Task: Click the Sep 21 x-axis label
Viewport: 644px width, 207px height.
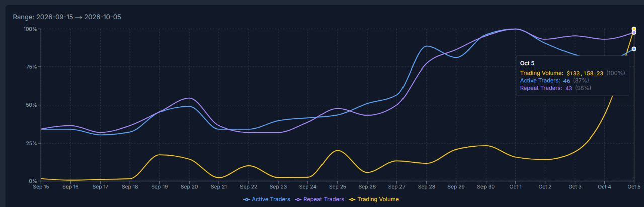Action: click(x=219, y=186)
